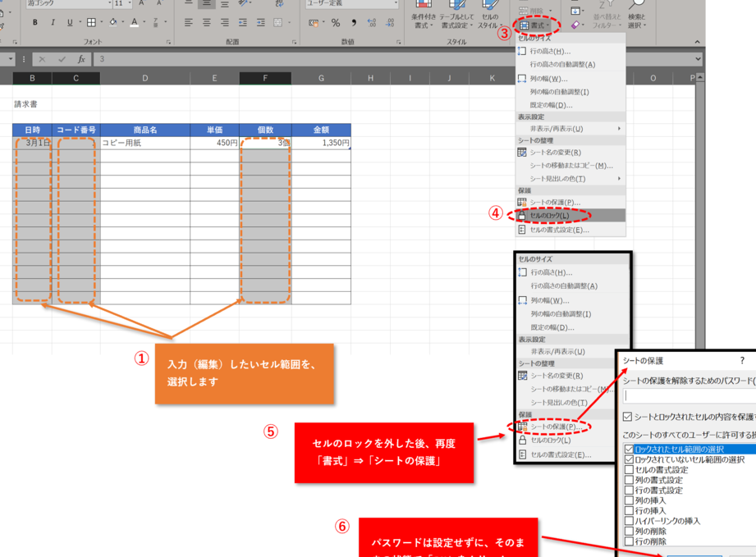Image resolution: width=756 pixels, height=557 pixels.
Task: Apply the percent style
Action: coord(336,23)
